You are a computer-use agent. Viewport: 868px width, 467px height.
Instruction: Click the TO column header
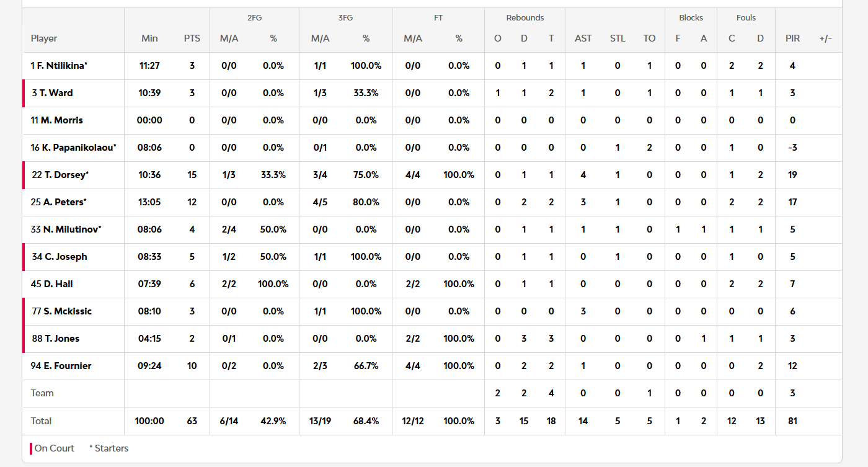tap(649, 38)
